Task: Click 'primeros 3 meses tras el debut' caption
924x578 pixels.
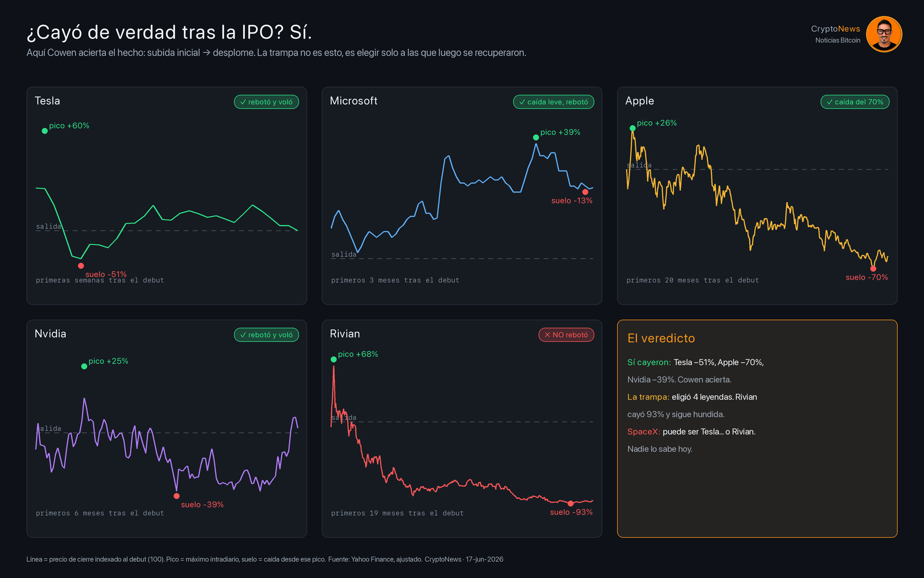Action: pyautogui.click(x=395, y=280)
